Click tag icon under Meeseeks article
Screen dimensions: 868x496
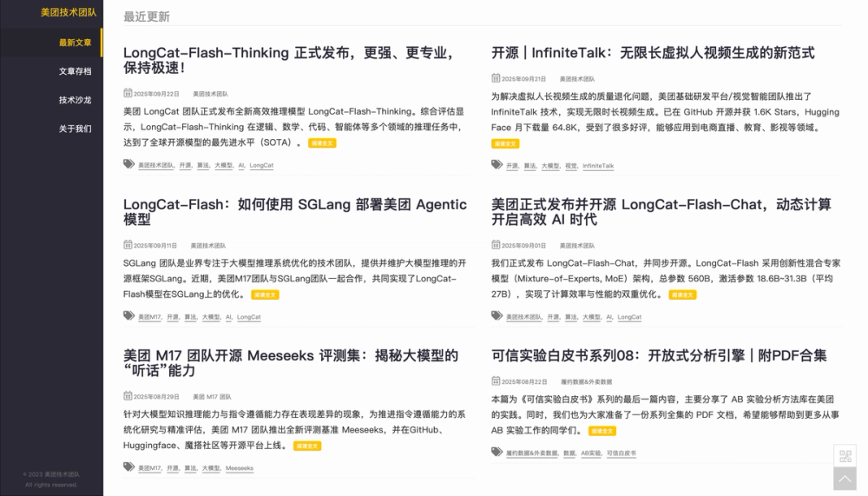pos(128,466)
